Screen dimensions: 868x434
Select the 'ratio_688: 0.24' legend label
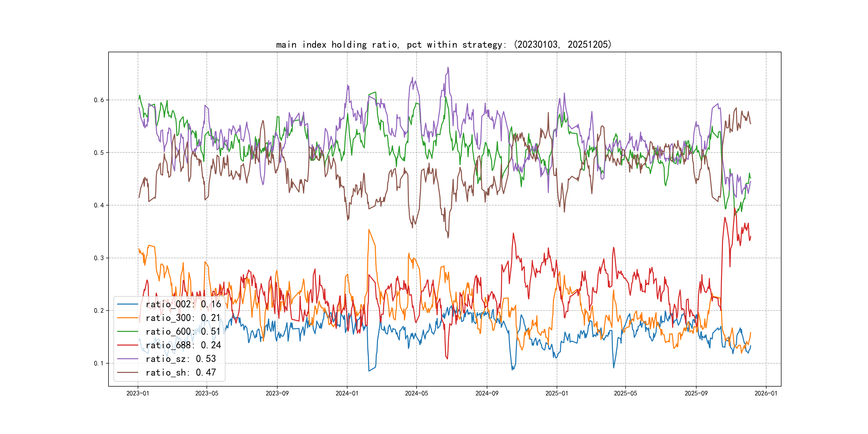(183, 345)
